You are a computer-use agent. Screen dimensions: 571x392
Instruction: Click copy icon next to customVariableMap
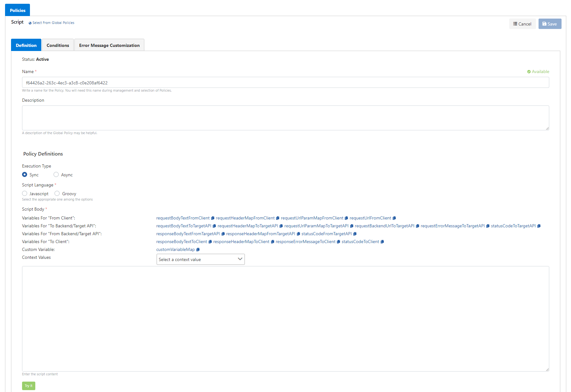tap(198, 250)
